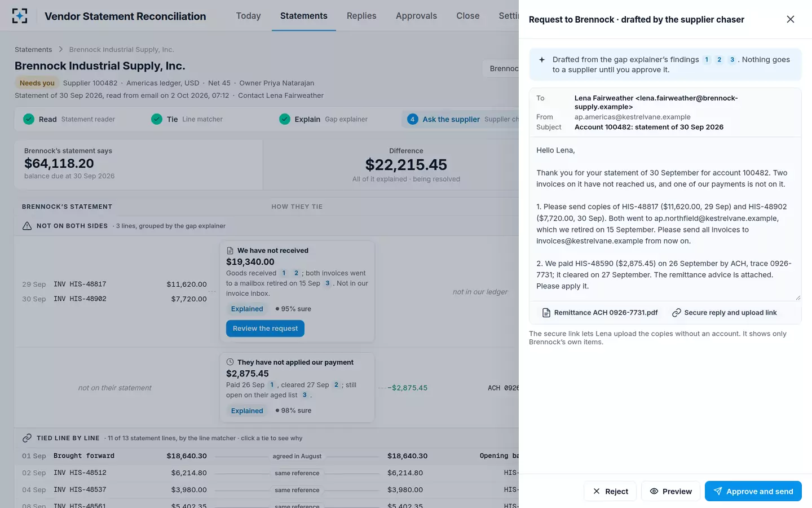Image resolution: width=812 pixels, height=508 pixels.
Task: Open the Statements tab
Action: [x=303, y=16]
